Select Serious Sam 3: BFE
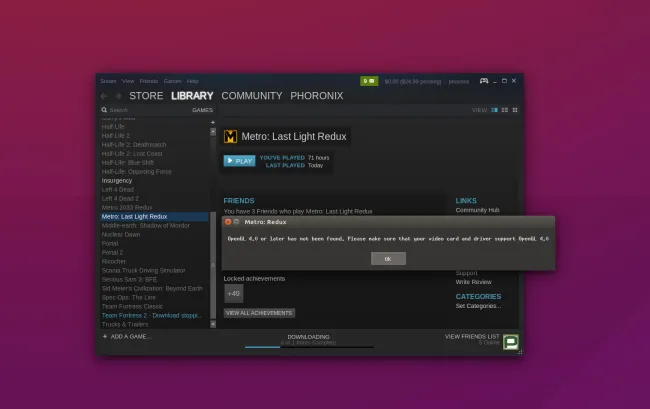Image resolution: width=650 pixels, height=409 pixels. click(129, 279)
